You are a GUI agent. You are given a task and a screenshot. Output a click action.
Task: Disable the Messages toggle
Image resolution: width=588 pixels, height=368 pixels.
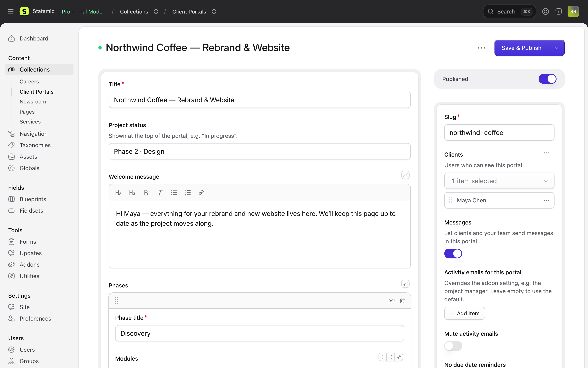pyautogui.click(x=453, y=253)
